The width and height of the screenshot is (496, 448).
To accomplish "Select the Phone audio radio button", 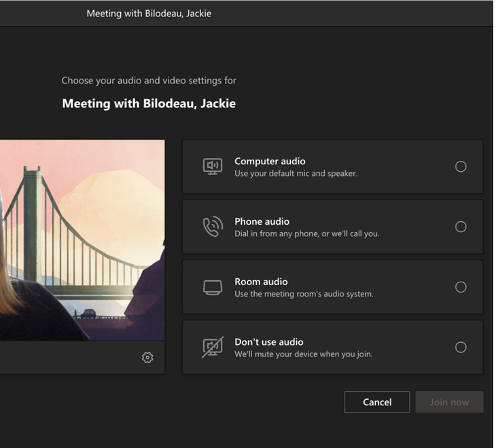I will [x=461, y=227].
